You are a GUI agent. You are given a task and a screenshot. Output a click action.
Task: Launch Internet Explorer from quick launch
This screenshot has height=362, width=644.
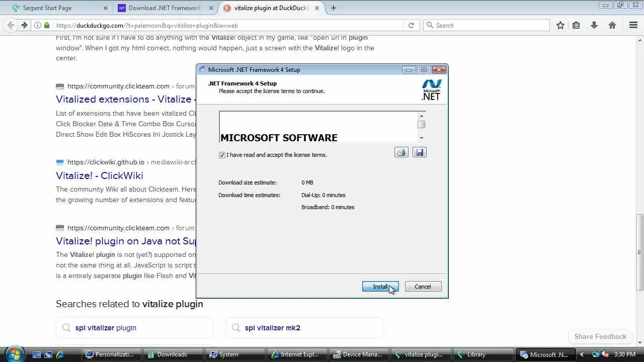60,354
